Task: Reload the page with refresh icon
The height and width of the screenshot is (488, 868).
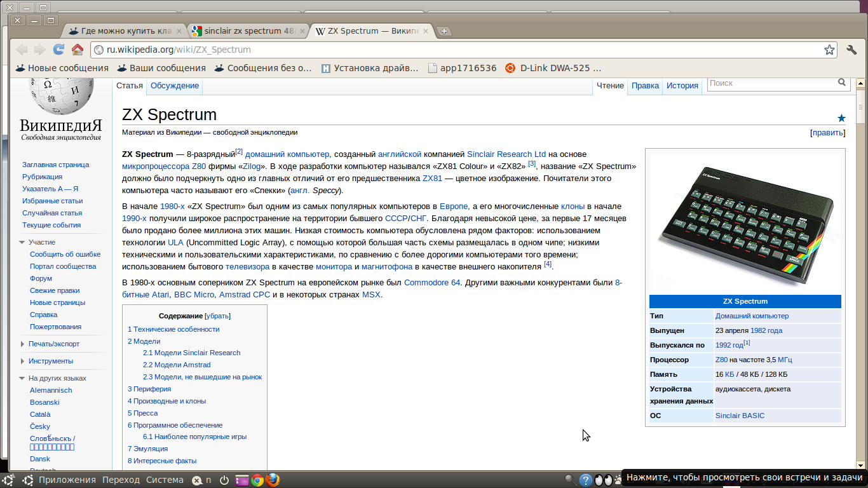Action: point(58,50)
